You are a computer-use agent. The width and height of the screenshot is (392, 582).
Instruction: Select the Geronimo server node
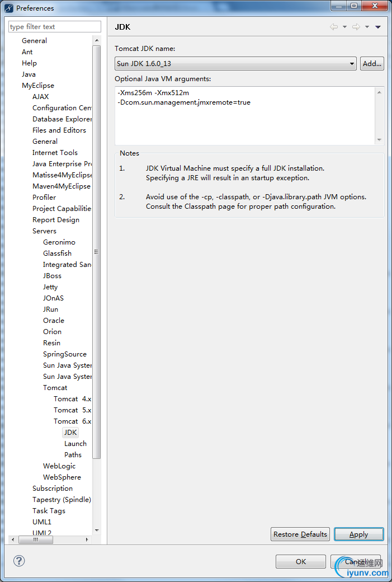(59, 242)
